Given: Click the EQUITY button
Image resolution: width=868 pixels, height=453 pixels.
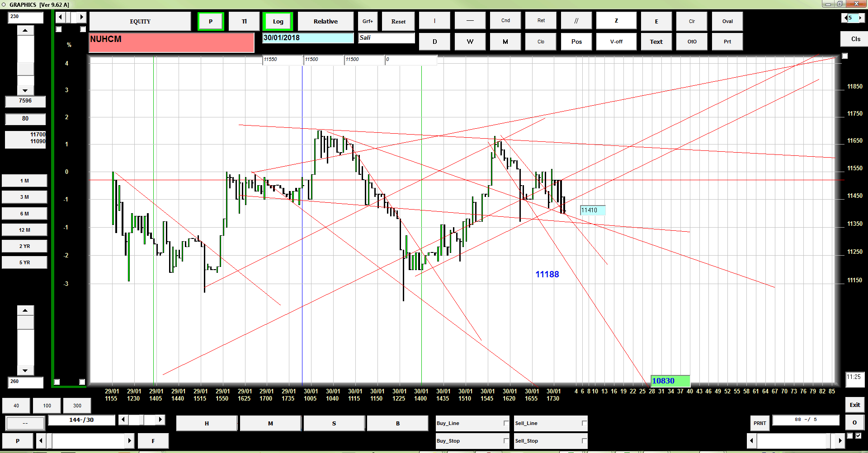Looking at the screenshot, I should 140,21.
